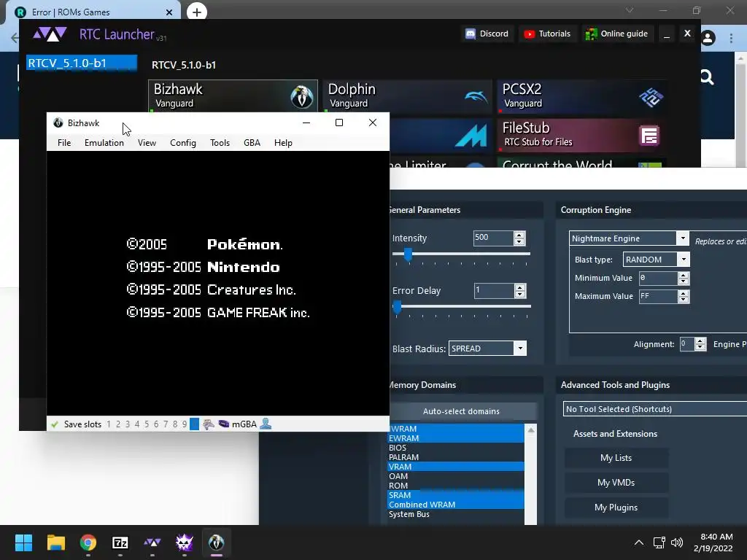This screenshot has height=560, width=747.
Task: Open Bizhawk Config menu
Action: [183, 143]
